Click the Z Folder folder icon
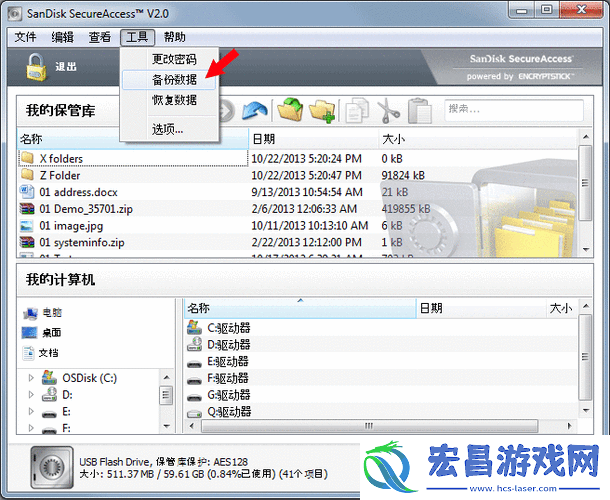Viewport: 610px width, 500px height. click(x=27, y=175)
